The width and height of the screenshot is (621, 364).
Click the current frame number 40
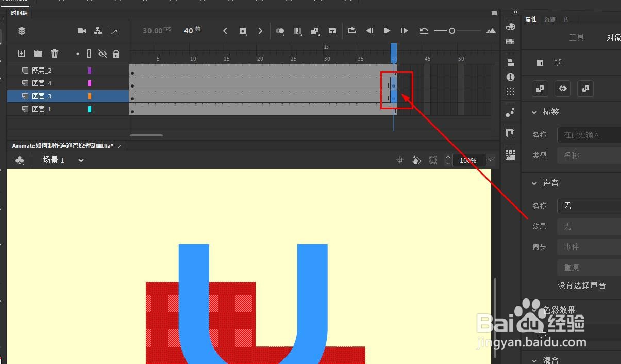tap(188, 31)
